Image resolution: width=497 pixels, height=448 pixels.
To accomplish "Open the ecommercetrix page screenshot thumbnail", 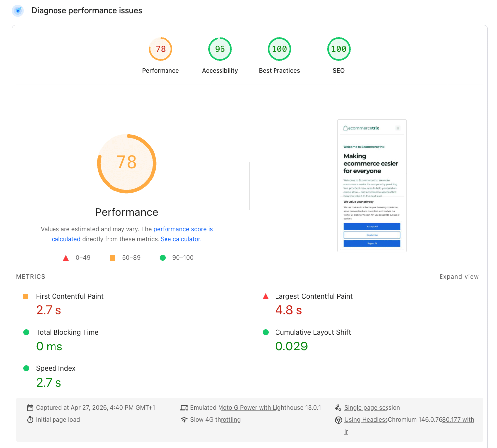I will pos(372,186).
